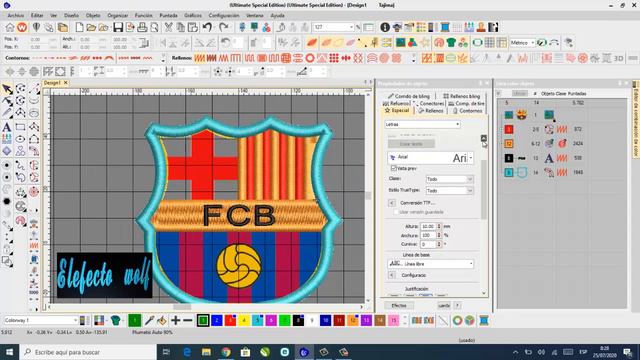Image resolution: width=640 pixels, height=360 pixels.
Task: Click the rubber stamp icon in top toolbar
Action: 481,27
